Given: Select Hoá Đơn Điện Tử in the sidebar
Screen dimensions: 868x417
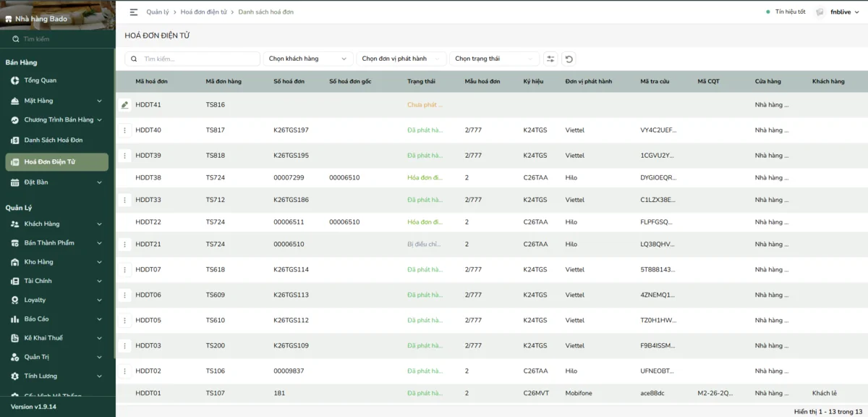Looking at the screenshot, I should pos(57,162).
